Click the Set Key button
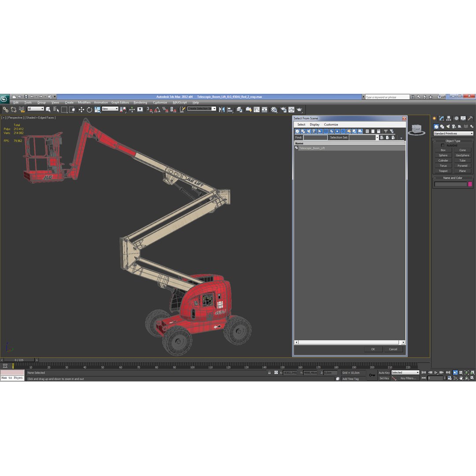Image resolution: width=476 pixels, height=476 pixels. click(x=384, y=378)
